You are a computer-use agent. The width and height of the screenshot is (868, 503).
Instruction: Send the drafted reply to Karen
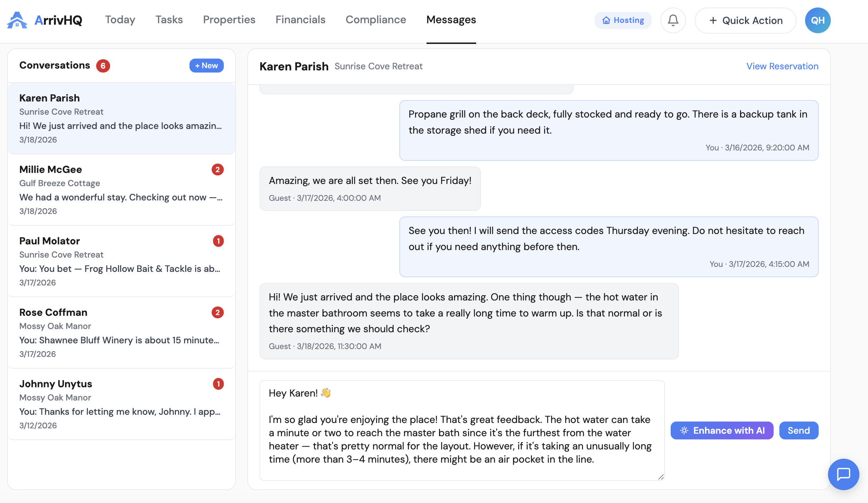click(798, 430)
